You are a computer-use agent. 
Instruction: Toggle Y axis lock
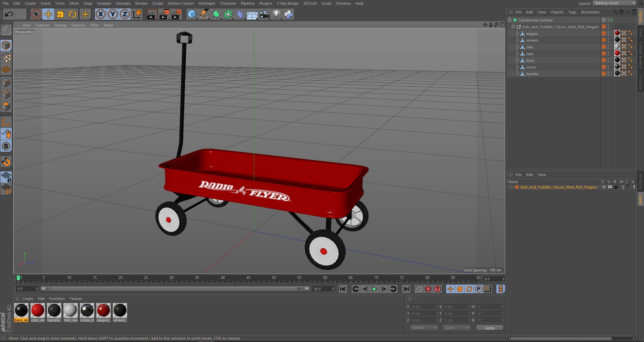(113, 14)
